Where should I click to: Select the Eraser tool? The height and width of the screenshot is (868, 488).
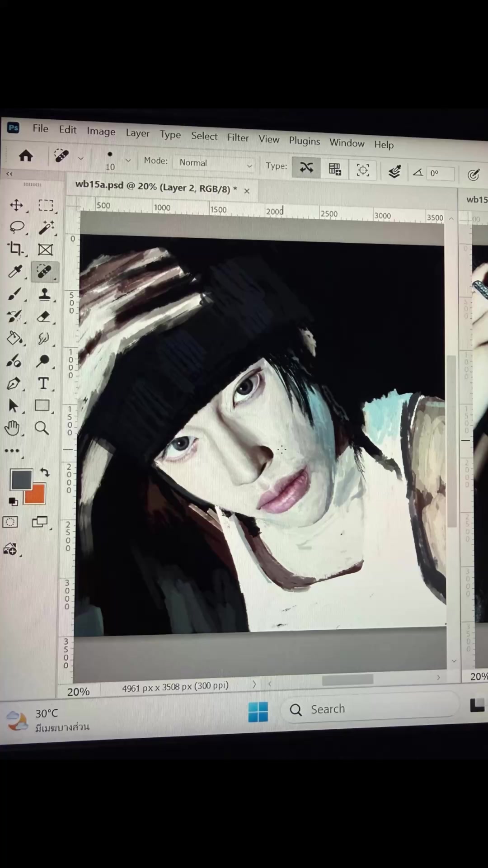(x=44, y=316)
